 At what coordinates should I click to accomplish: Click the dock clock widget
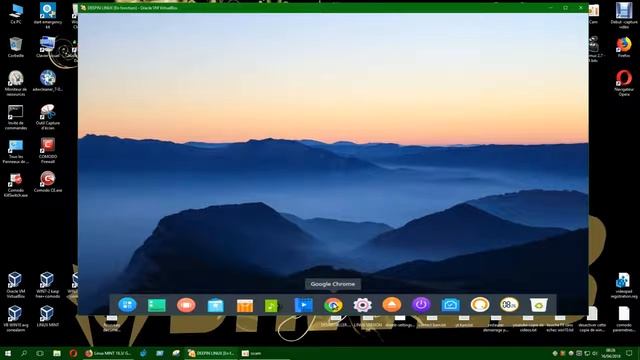(x=509, y=304)
